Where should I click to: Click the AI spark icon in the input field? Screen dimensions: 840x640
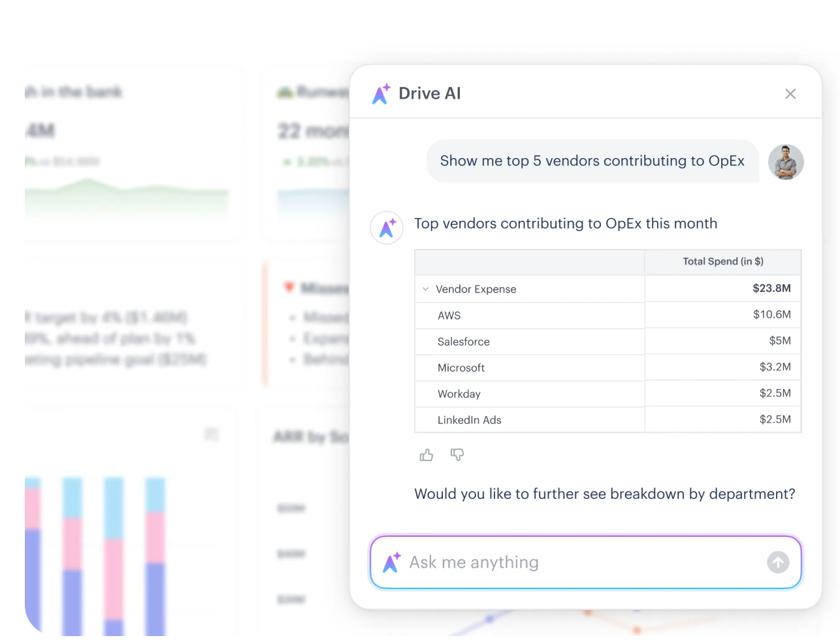coord(391,562)
